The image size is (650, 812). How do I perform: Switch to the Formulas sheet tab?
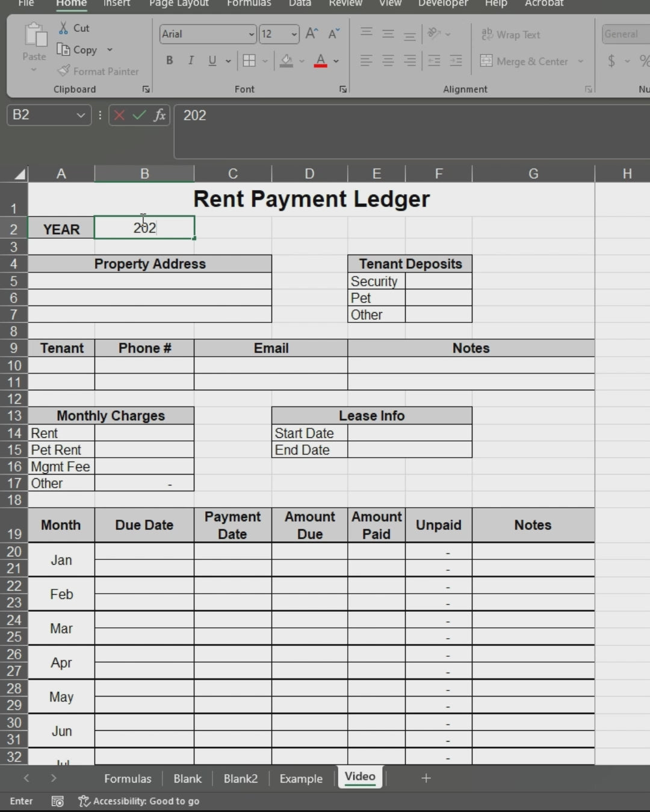pyautogui.click(x=128, y=778)
